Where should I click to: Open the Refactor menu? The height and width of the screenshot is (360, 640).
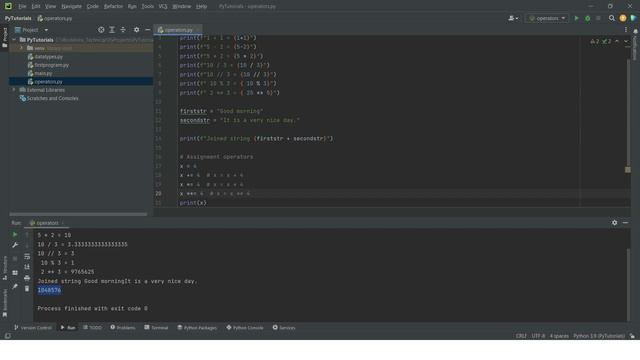[113, 7]
